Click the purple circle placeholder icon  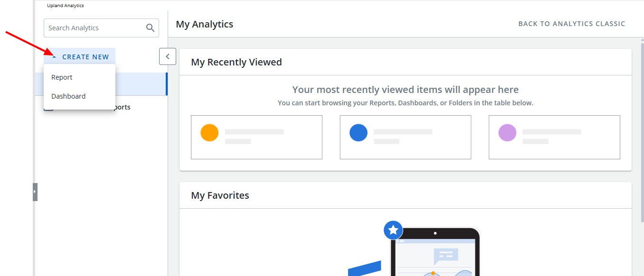click(x=507, y=133)
